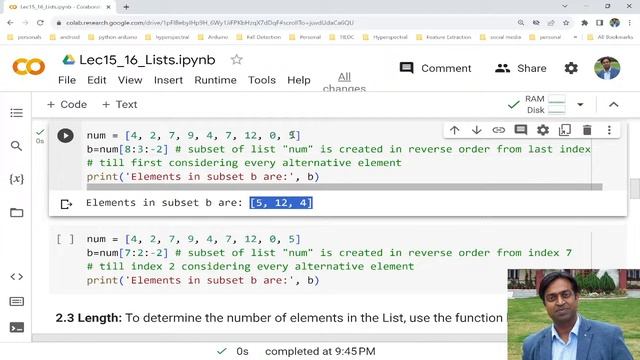Image resolution: width=640 pixels, height=360 pixels.
Task: Open the Help menu
Action: 299,80
